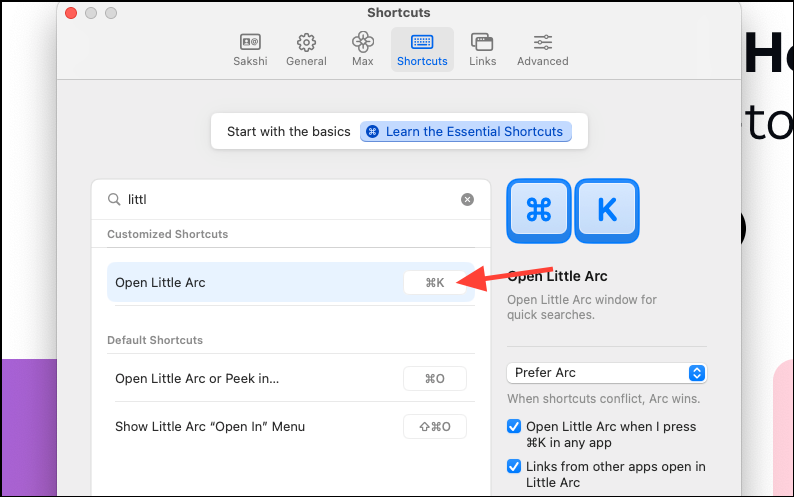This screenshot has width=794, height=497.
Task: Click the Customized Shortcuts section header
Action: point(168,234)
